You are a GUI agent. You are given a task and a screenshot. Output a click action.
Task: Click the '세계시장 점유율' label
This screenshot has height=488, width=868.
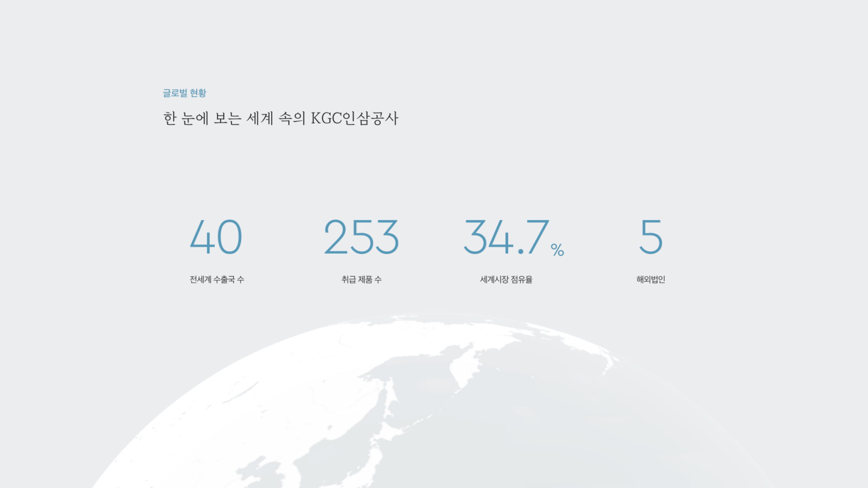coord(506,279)
